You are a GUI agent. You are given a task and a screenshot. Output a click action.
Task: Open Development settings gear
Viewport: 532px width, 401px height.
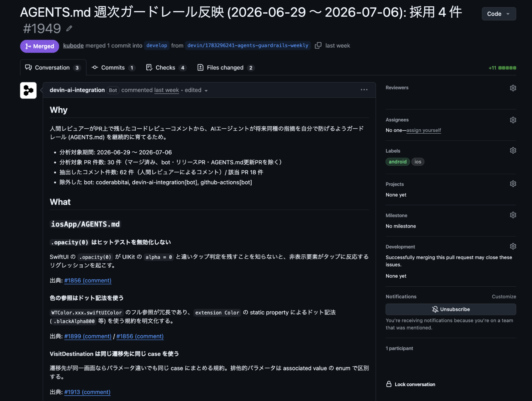pyautogui.click(x=513, y=246)
